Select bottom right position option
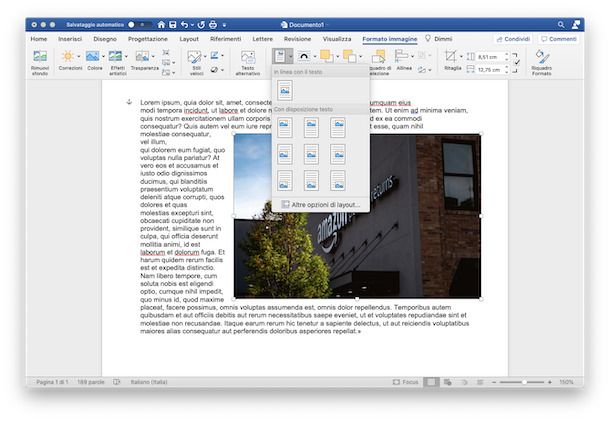The image size is (610, 421). click(x=338, y=181)
